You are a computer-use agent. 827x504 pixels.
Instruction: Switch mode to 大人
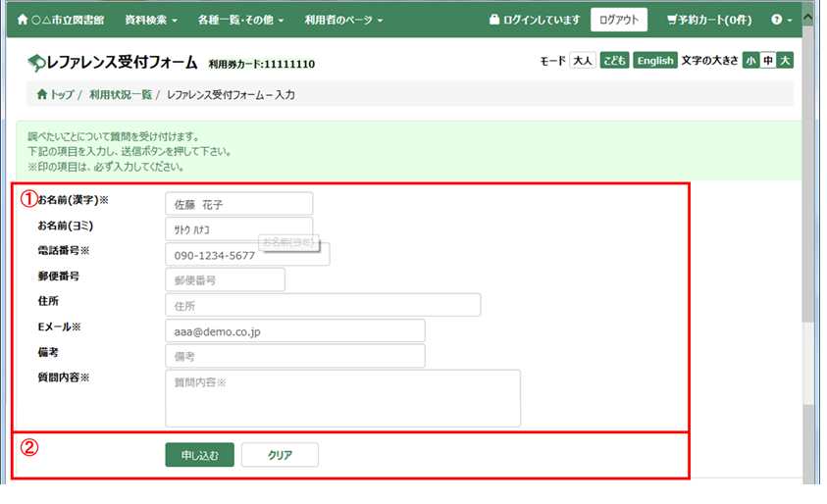(583, 61)
